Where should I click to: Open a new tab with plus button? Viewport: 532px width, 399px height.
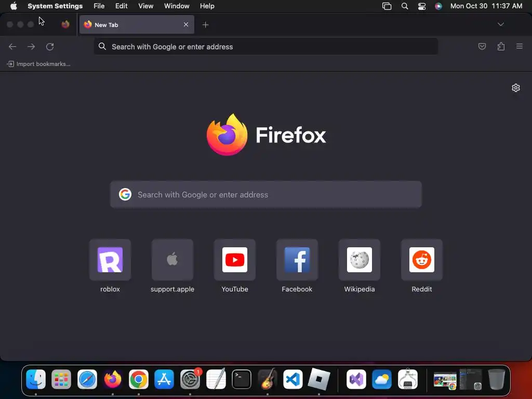tap(205, 25)
